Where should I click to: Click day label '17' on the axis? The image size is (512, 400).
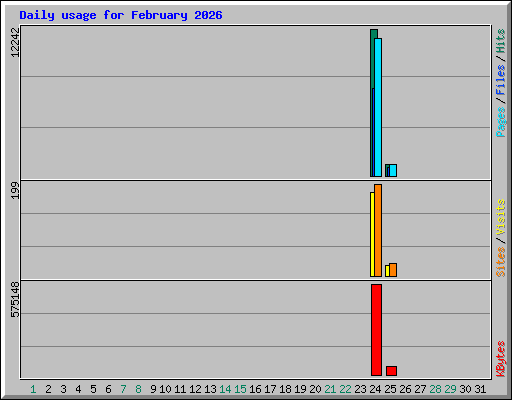pyautogui.click(x=270, y=389)
